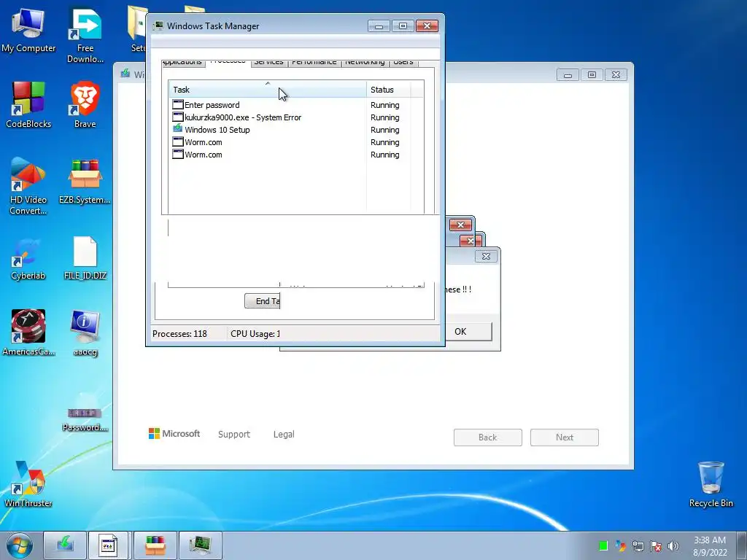Open the Support link in Setup
Image resolution: width=747 pixels, height=560 pixels.
pyautogui.click(x=234, y=435)
